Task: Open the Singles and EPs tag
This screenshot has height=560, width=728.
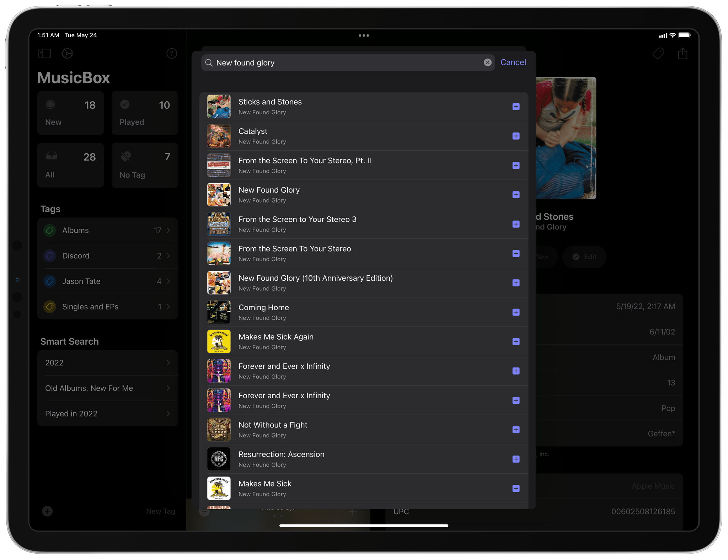Action: tap(107, 307)
